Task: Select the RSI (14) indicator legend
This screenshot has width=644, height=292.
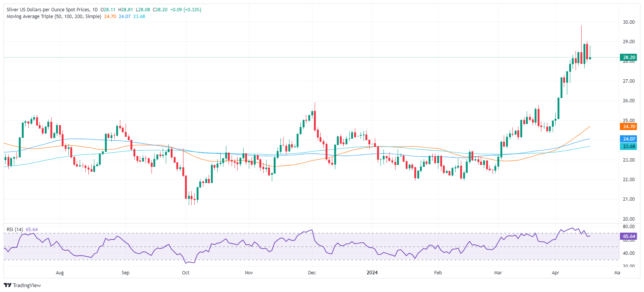Action: click(x=15, y=230)
